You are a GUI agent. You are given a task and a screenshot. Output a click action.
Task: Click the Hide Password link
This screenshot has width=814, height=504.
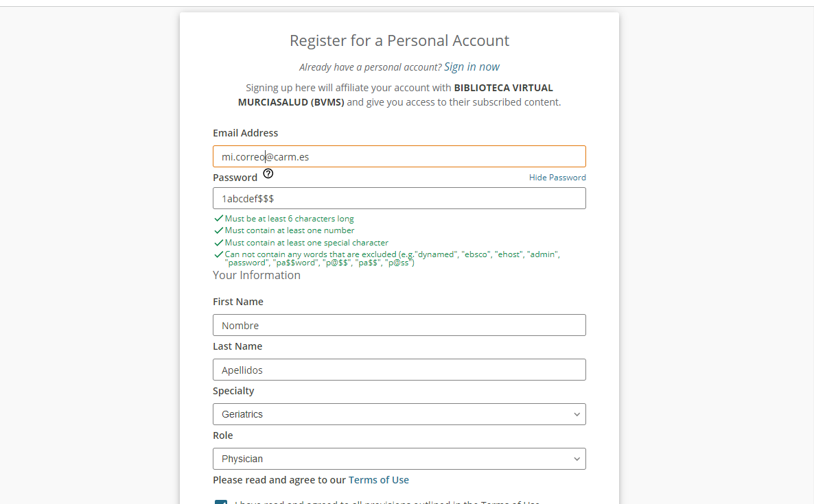pos(557,178)
